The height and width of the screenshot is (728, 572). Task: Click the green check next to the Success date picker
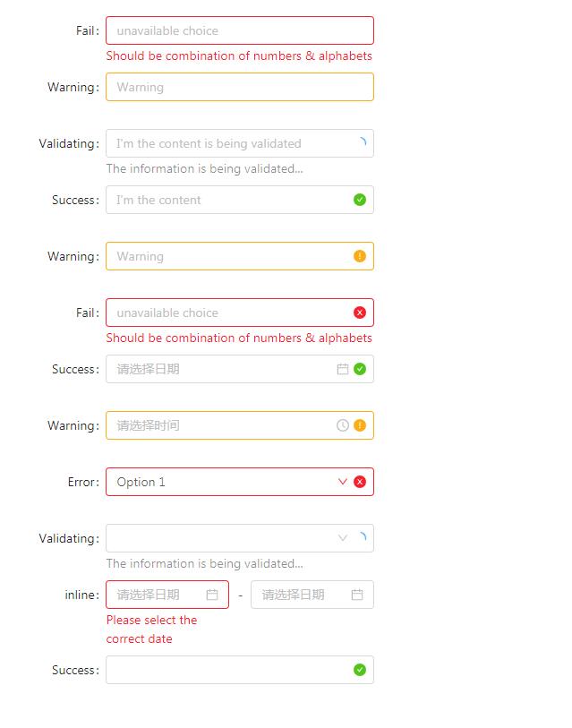(x=358, y=369)
